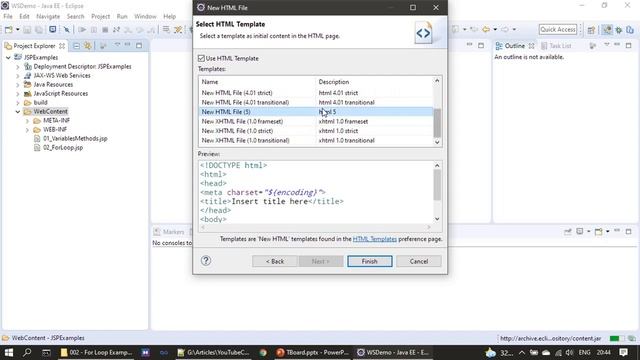Click the preview pane scroll-down arrow
This screenshot has height=360, width=640.
point(437,219)
